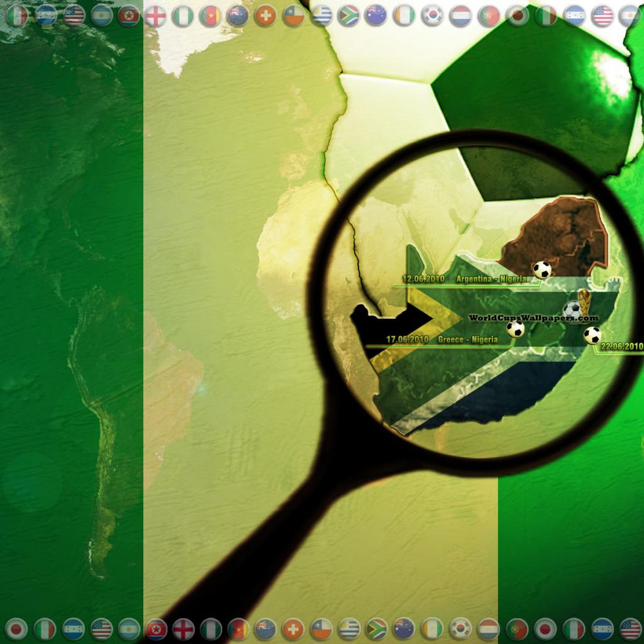Screen dimensions: 644x644
Task: Click the soccer ball above the 22.06.2010 date
Action: coord(592,335)
